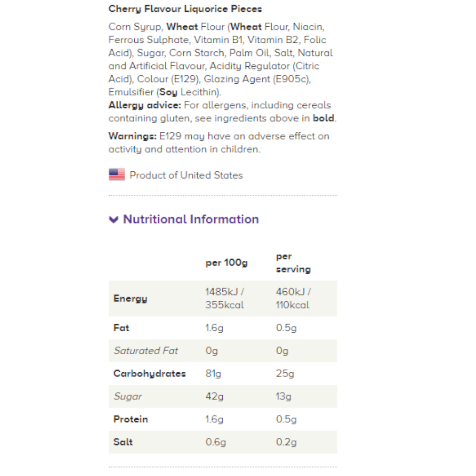The width and height of the screenshot is (476, 476).
Task: Select the Carbohydrates row label
Action: point(149,374)
